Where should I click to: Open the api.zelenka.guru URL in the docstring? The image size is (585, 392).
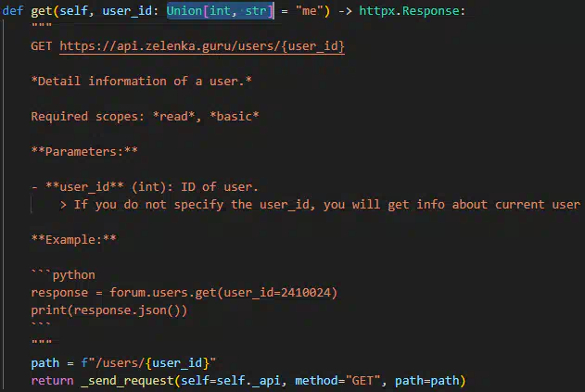click(201, 45)
